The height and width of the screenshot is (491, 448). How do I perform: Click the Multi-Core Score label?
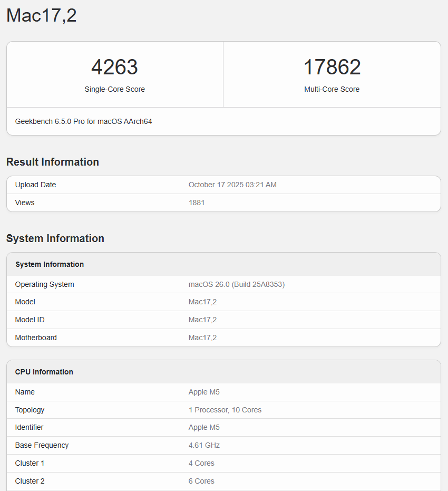click(332, 89)
